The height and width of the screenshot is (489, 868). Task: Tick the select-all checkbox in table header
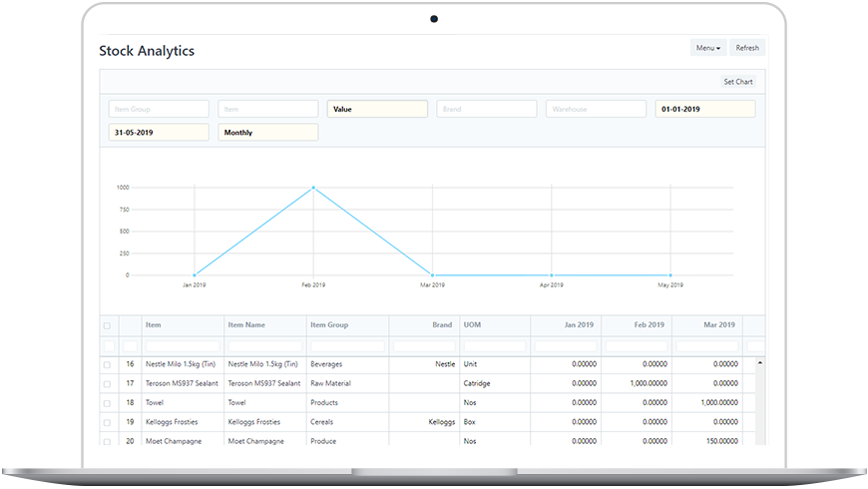point(108,325)
